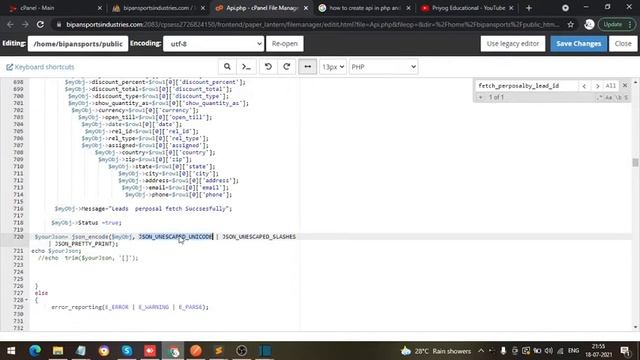Go back in browser history
640x360 pixels.
coord(10,24)
